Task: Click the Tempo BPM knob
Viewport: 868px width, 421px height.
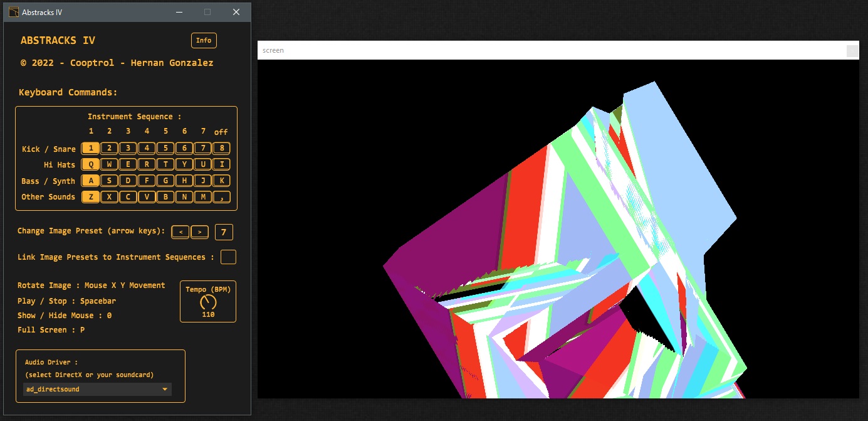Action: point(208,302)
